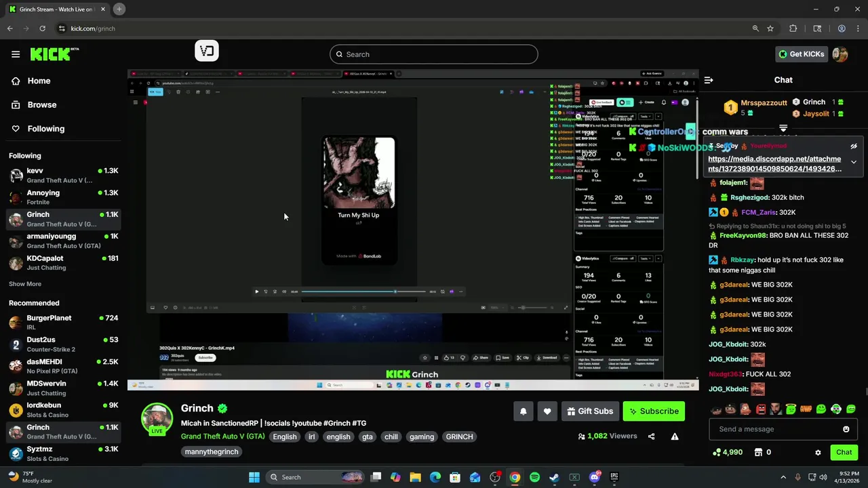
Task: Open the Annoying Fortnite channel
Action: (63, 197)
